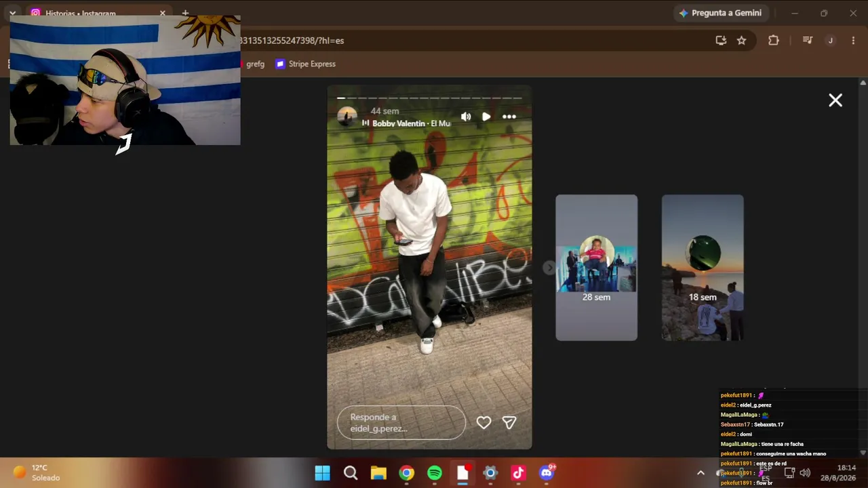The image size is (868, 488).
Task: Expand the hidden system tray icons chevron
Action: tap(701, 473)
